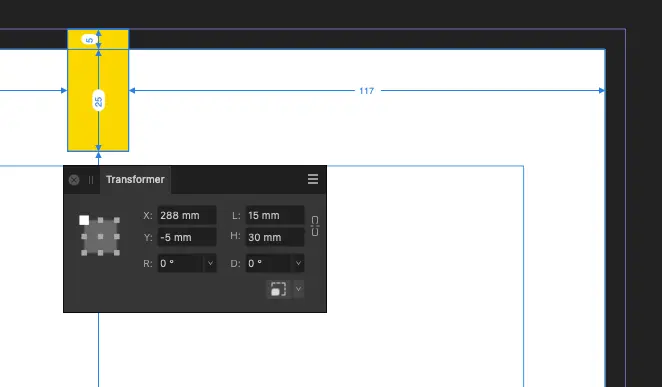Open the D shear dropdown arrow
Screen dimensions: 662x387
298,263
